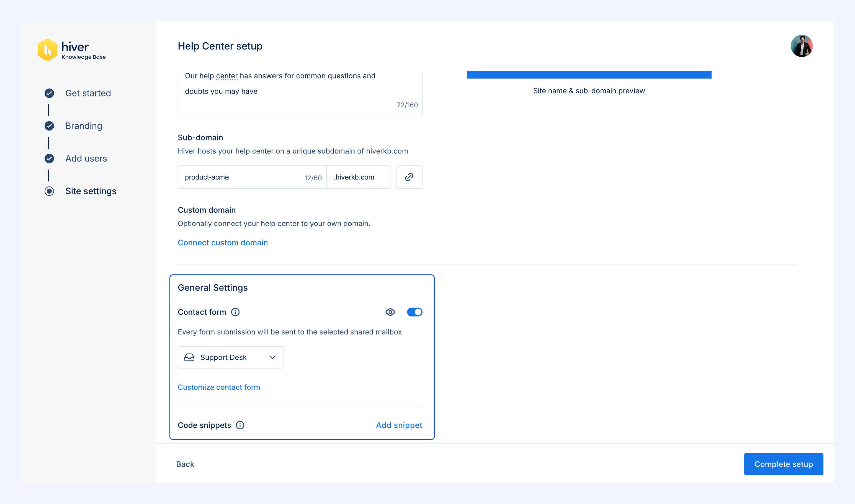Copy sub-domain link icon button
855x504 pixels.
(x=409, y=177)
